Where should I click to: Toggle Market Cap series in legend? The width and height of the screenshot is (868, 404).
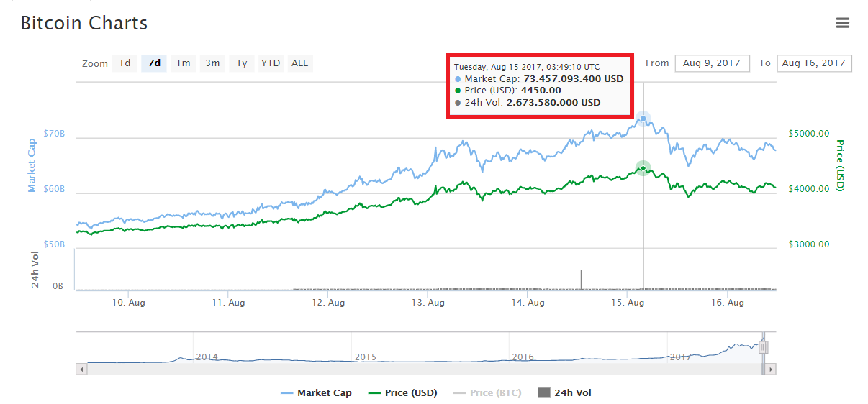[316, 393]
